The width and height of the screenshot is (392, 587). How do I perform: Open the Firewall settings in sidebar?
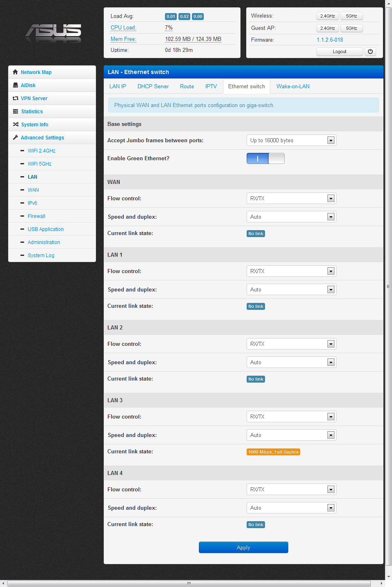(x=36, y=216)
